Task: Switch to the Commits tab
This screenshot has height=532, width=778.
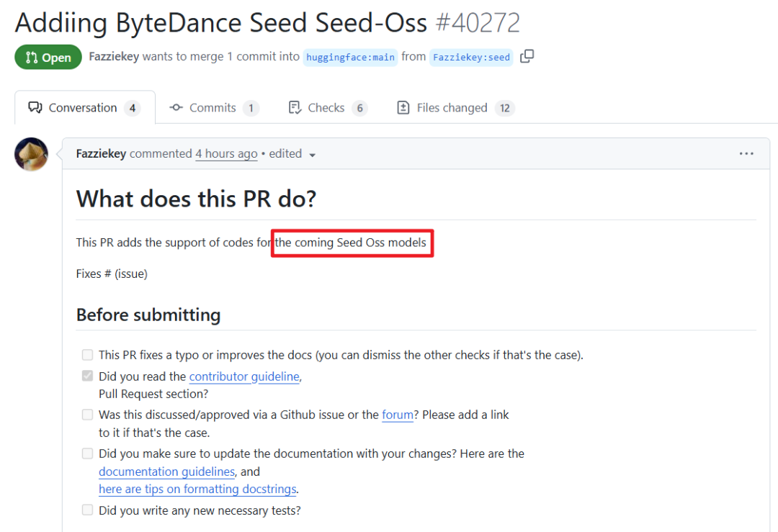Action: point(213,108)
